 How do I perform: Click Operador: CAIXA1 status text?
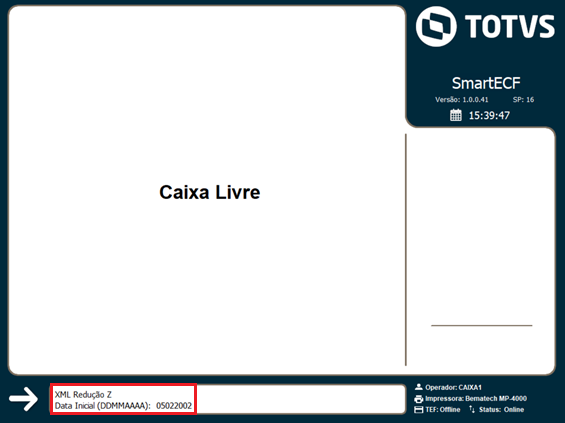pyautogui.click(x=453, y=387)
